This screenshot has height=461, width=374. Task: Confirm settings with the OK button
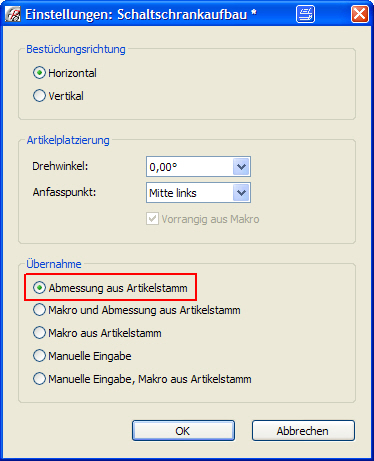[183, 431]
